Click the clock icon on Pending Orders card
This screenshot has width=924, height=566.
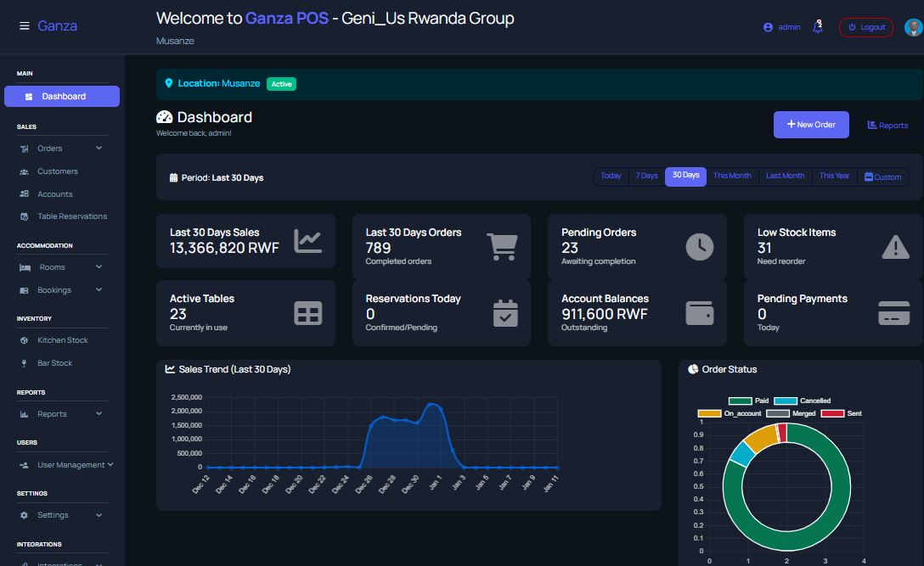699,246
